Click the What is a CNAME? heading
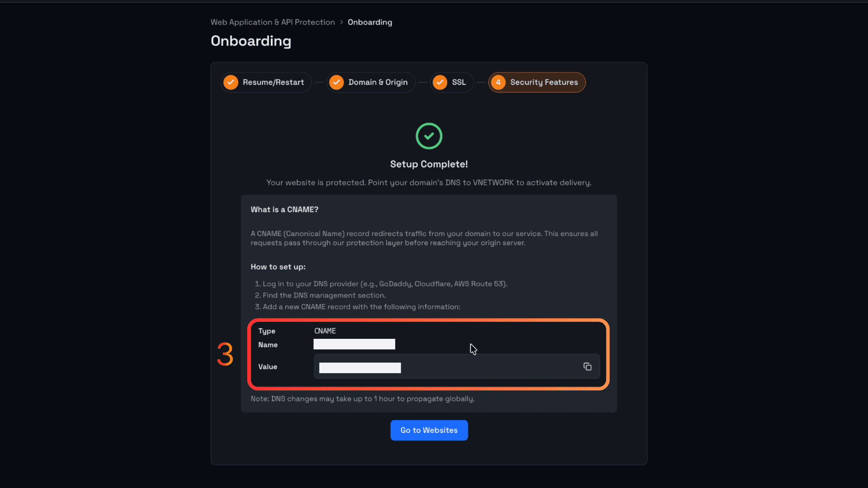Image resolution: width=868 pixels, height=488 pixels. [284, 209]
